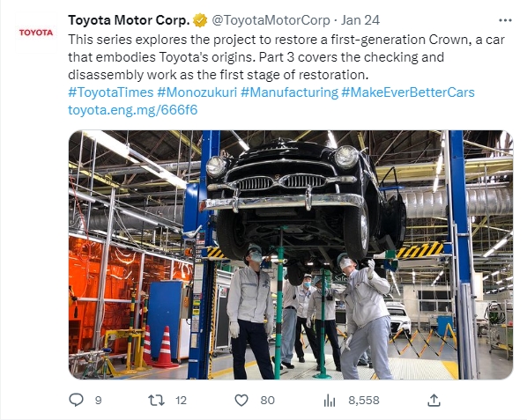
Task: Click the reply speech bubble icon
Action: click(76, 400)
